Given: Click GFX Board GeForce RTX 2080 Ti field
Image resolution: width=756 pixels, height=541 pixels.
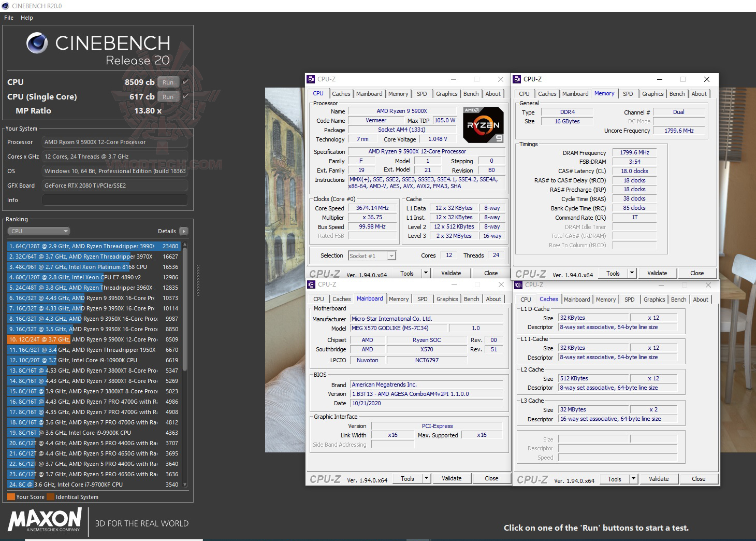Looking at the screenshot, I should pyautogui.click(x=115, y=186).
